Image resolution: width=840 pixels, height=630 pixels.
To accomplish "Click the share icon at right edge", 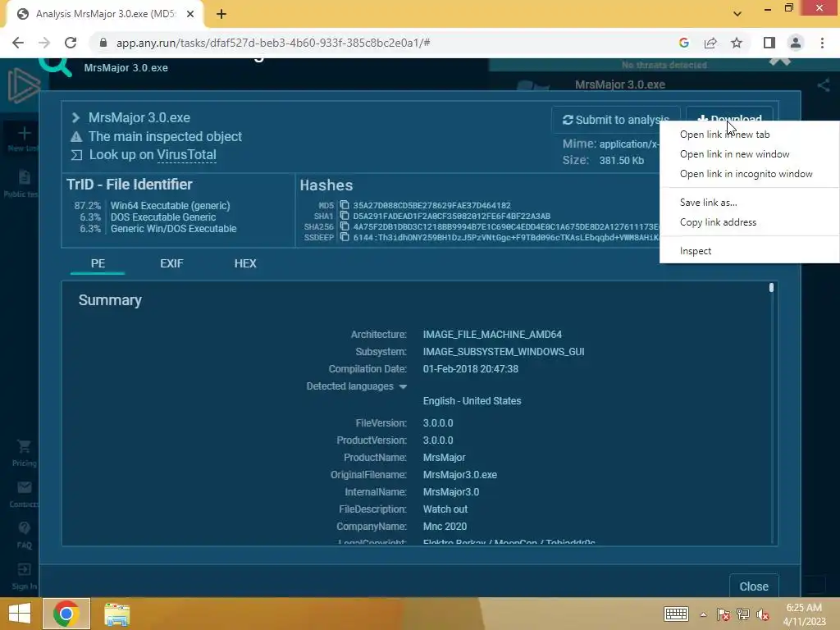I will point(824,85).
